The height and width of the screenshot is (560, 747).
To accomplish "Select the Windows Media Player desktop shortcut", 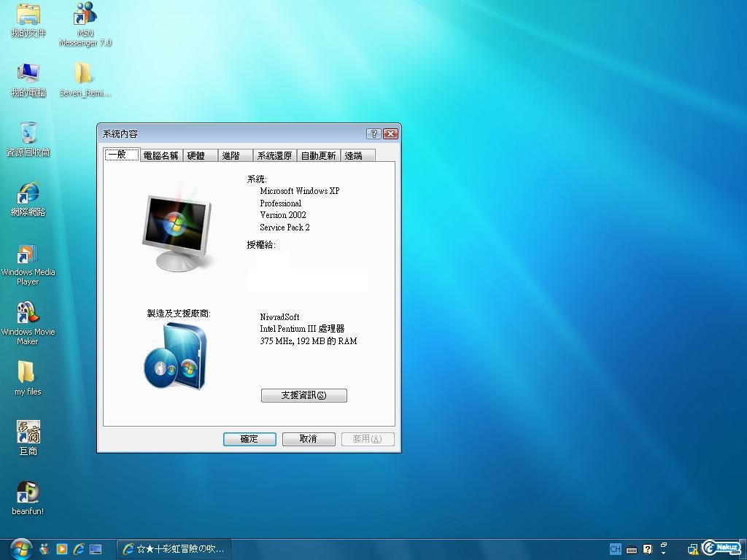I will [28, 265].
